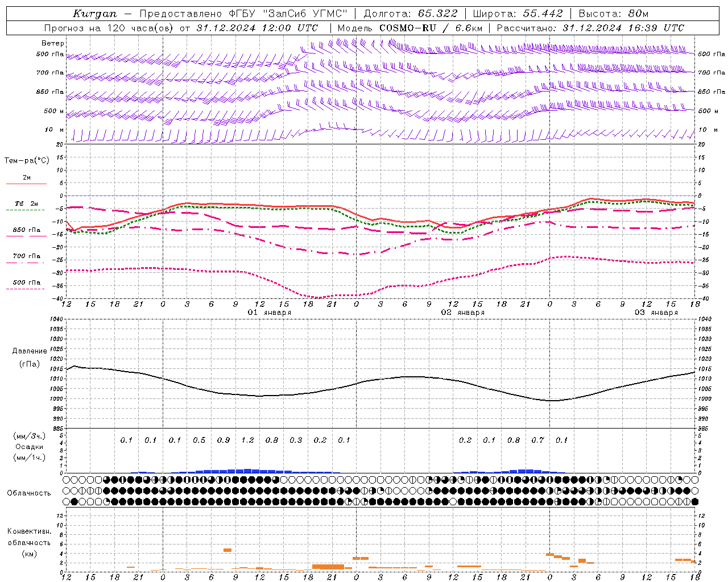Click the "Прогноз на 120 часа(ов)" forecast text
This screenshot has width=728, height=582.
[110, 28]
